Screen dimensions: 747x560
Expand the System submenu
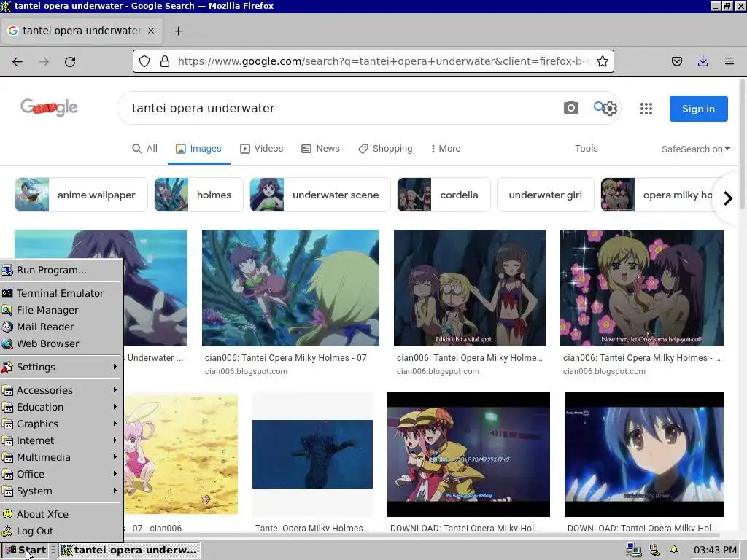(x=62, y=491)
